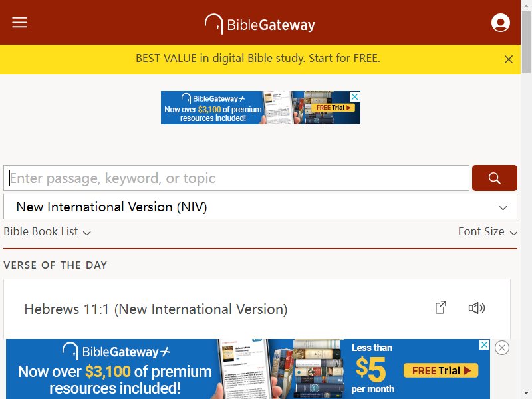Click the top ad's FREE Trial button
This screenshot has height=399, width=532.
(333, 108)
